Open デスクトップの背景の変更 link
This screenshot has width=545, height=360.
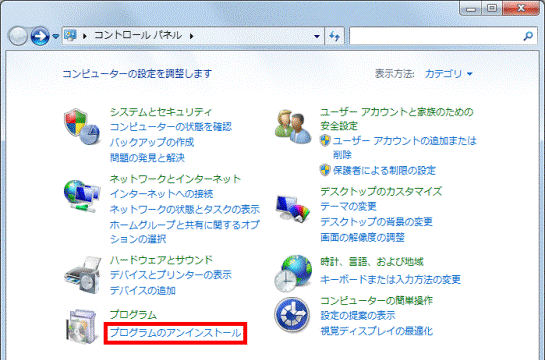click(376, 222)
